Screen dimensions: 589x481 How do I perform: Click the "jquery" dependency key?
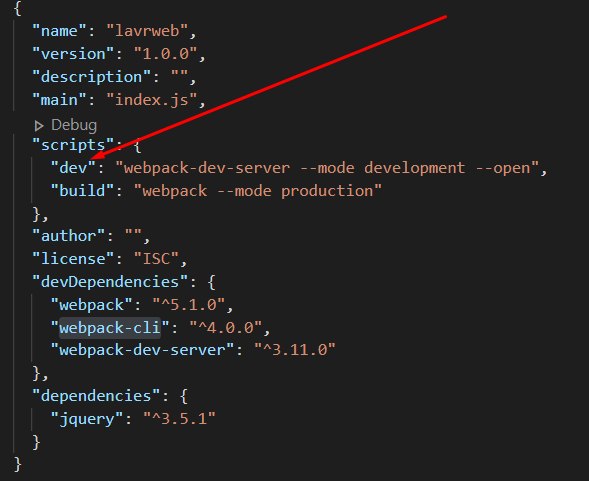pos(87,419)
